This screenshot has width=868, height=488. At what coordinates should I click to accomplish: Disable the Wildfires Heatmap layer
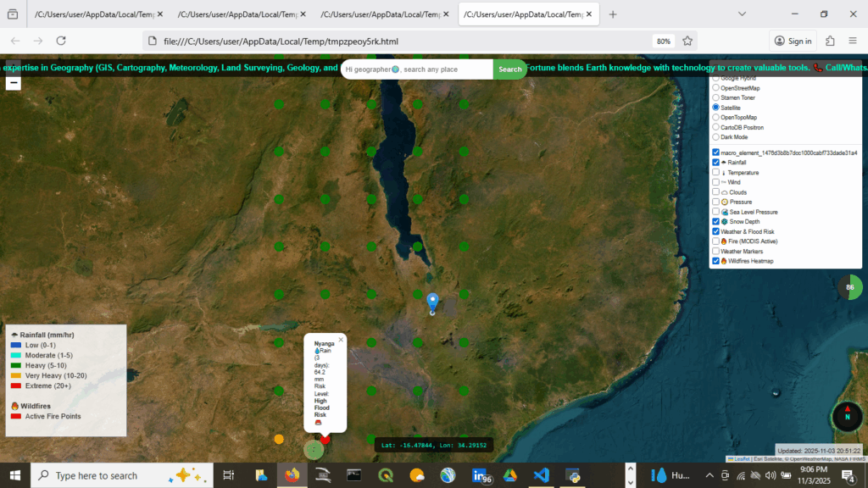715,261
